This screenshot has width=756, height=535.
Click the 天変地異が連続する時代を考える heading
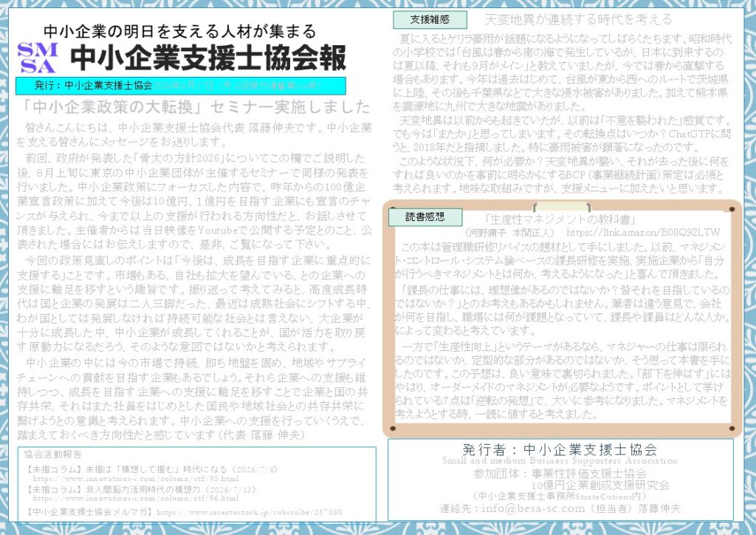point(577,19)
